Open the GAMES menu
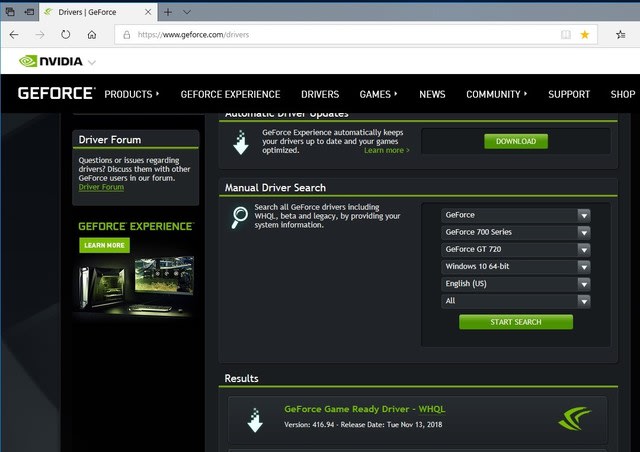The width and height of the screenshot is (640, 452). (x=378, y=94)
